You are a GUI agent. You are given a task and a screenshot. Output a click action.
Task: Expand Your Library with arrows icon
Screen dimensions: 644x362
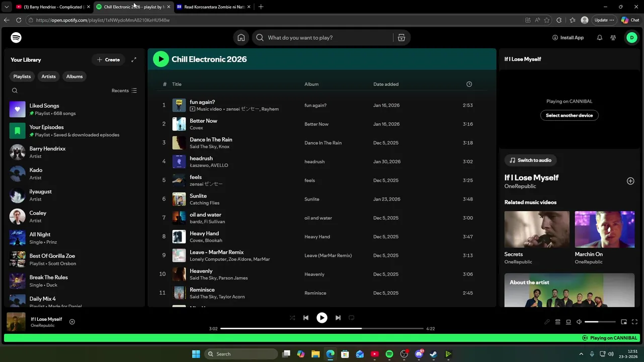(x=134, y=60)
